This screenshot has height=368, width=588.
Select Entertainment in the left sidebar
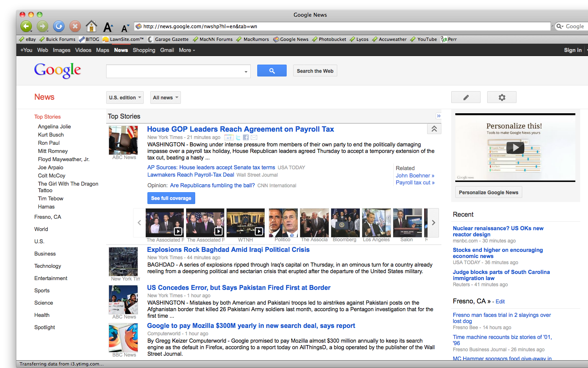pyautogui.click(x=51, y=278)
